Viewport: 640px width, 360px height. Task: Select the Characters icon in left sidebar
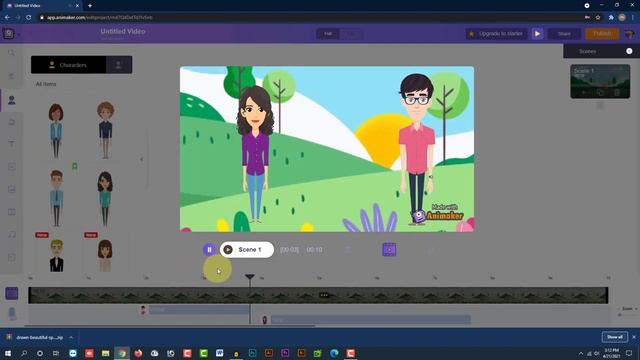11,100
